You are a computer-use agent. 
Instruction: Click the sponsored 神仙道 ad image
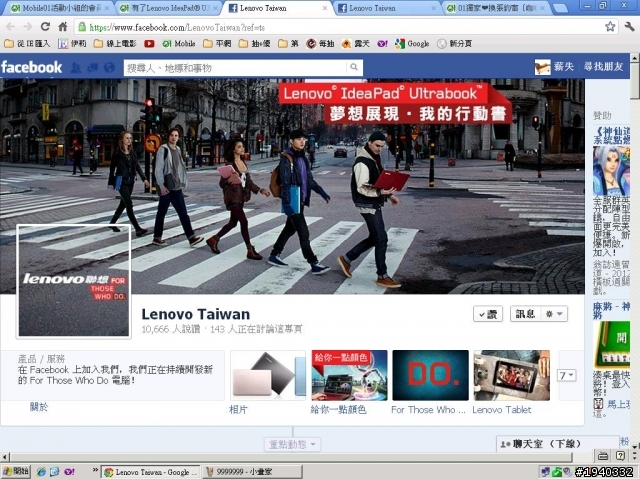tap(611, 171)
